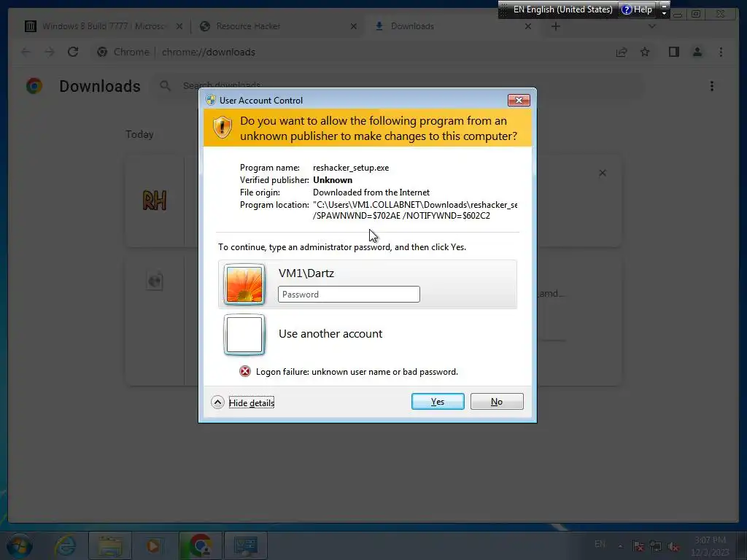747x560 pixels.
Task: Select the VM1\Dartz flower account picture
Action: tap(244, 284)
